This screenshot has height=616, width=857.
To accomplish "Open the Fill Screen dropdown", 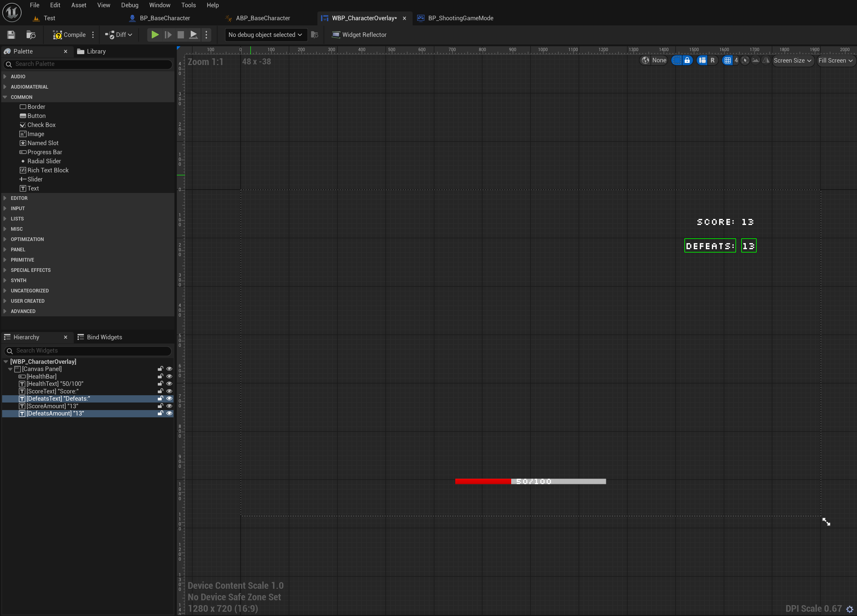I will 835,60.
